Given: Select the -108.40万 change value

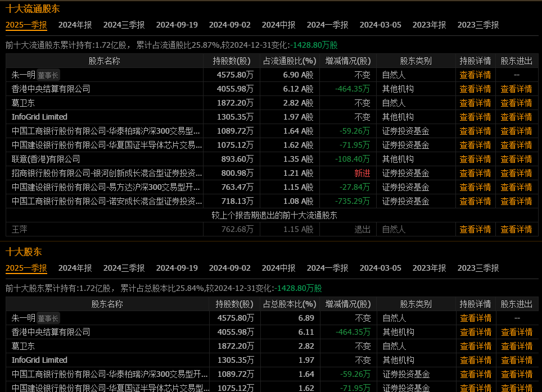Looking at the screenshot, I should click(352, 159).
